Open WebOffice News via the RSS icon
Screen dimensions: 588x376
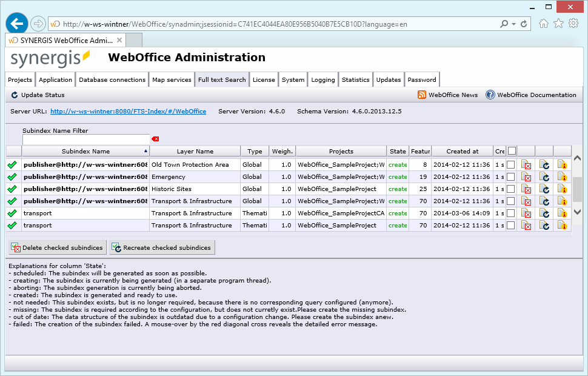coord(423,95)
